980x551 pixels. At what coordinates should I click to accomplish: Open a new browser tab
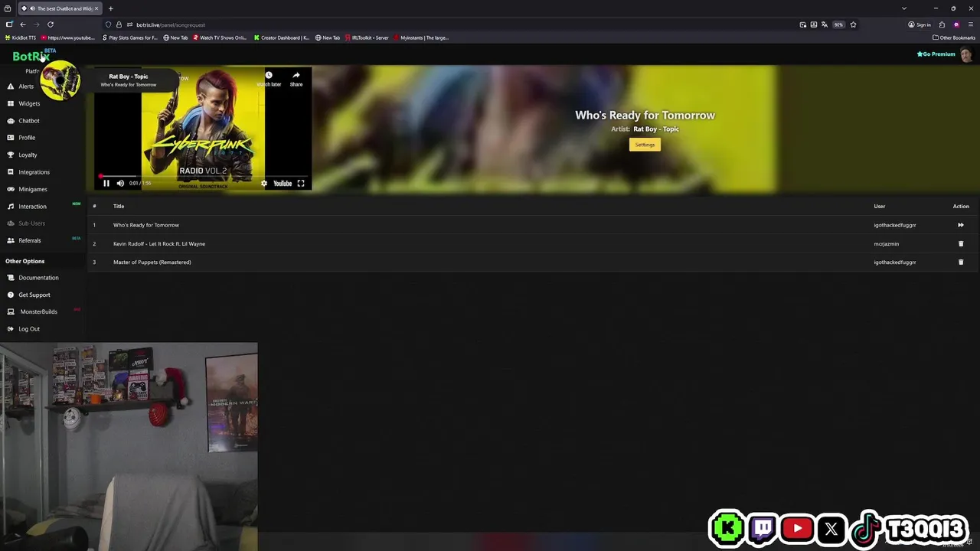click(x=110, y=8)
